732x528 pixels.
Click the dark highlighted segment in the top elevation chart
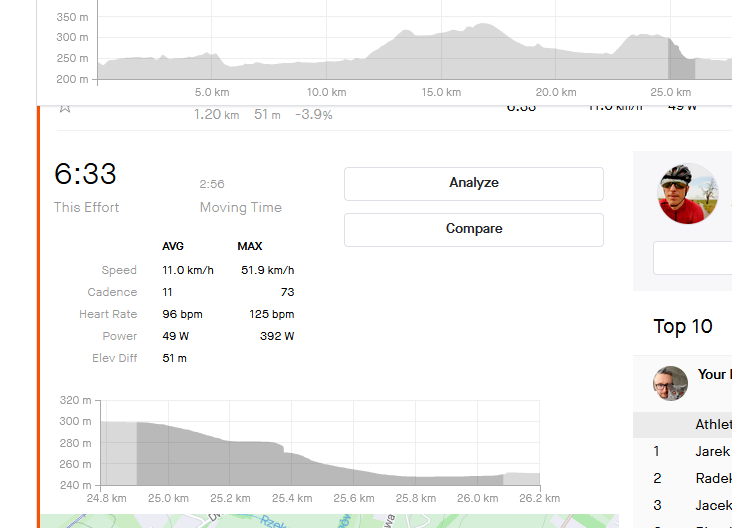681,66
